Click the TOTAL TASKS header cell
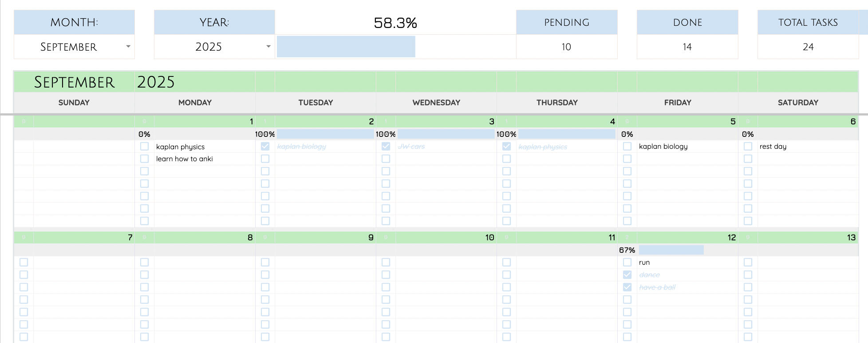The image size is (868, 343). [x=808, y=22]
